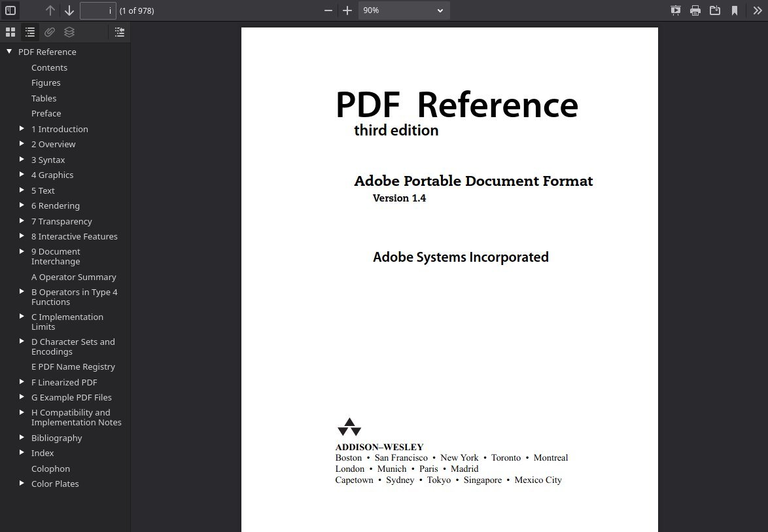Zoom in with the plus icon
This screenshot has width=768, height=532.
pyautogui.click(x=347, y=10)
